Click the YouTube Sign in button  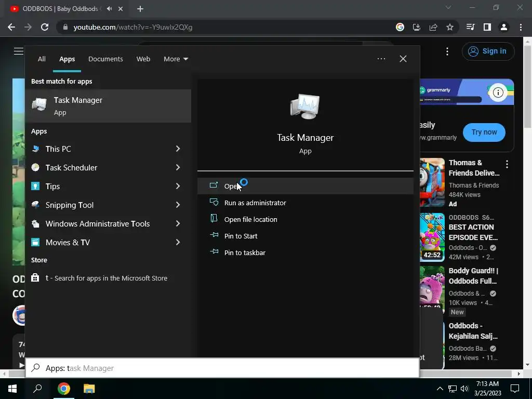pos(488,51)
